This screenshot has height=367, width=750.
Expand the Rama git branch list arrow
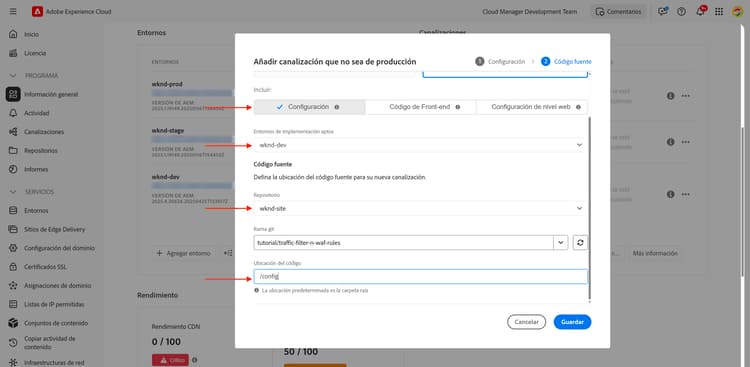click(x=561, y=243)
